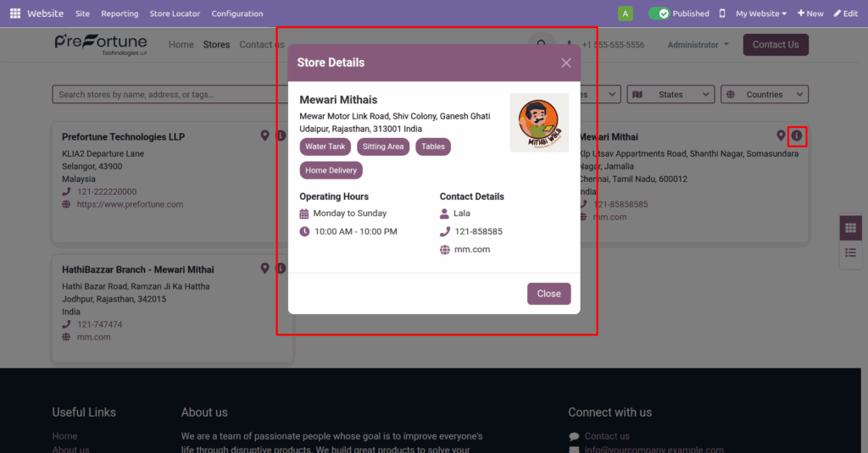This screenshot has width=868, height=453.
Task: Click phone icon on HathiBazzar card
Action: point(66,324)
